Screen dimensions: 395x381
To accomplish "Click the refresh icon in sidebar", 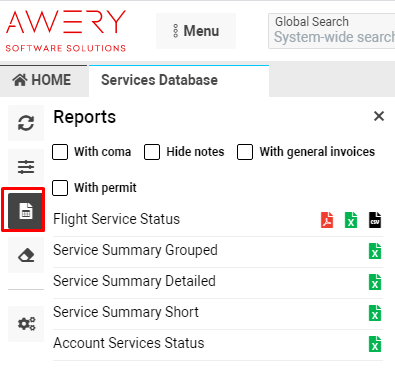I will click(26, 123).
